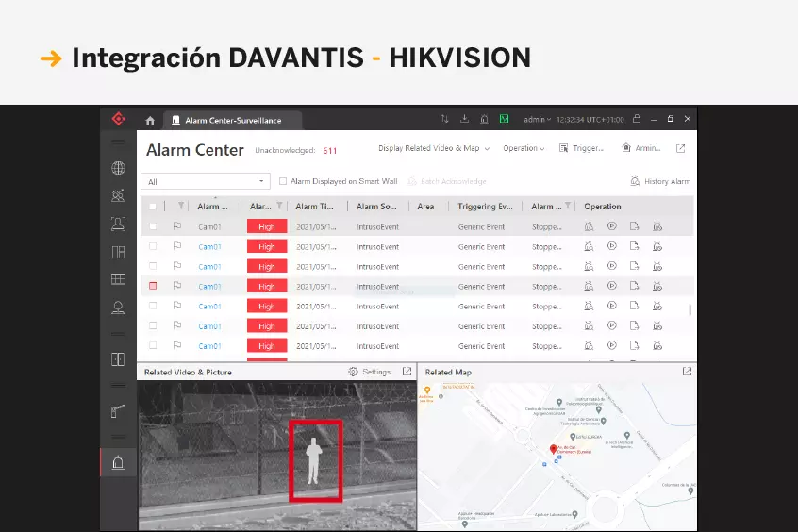798x532 pixels.
Task: Filter the alarm status column
Action: pos(568,206)
